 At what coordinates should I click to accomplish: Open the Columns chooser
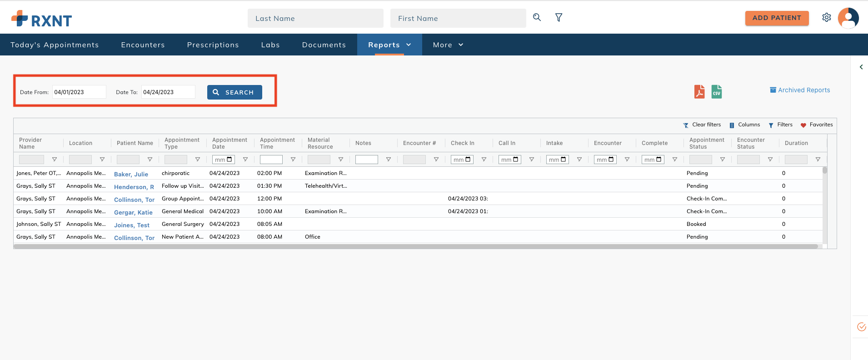click(x=744, y=125)
